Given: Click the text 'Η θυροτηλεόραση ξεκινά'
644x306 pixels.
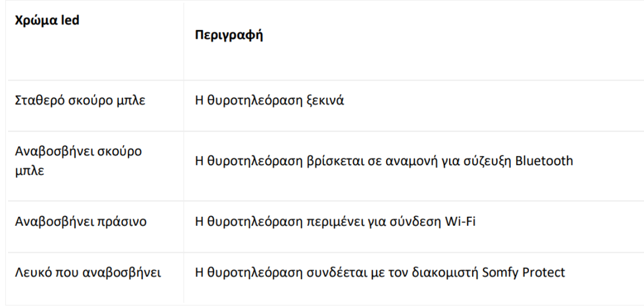Looking at the screenshot, I should click(270, 101).
